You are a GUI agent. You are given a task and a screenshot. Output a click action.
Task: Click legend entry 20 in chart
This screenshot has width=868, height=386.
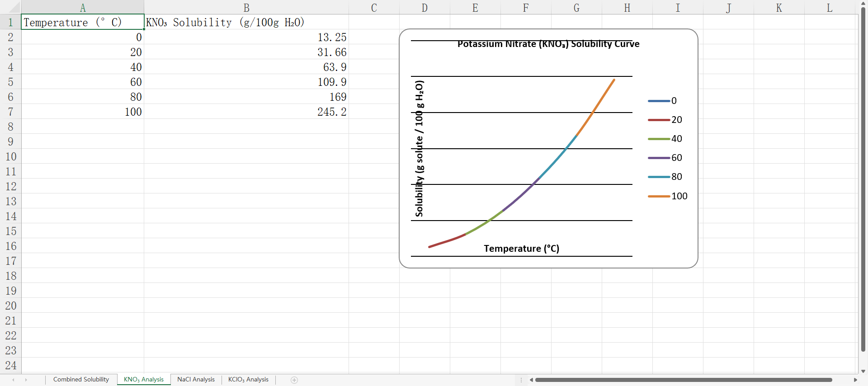[665, 120]
